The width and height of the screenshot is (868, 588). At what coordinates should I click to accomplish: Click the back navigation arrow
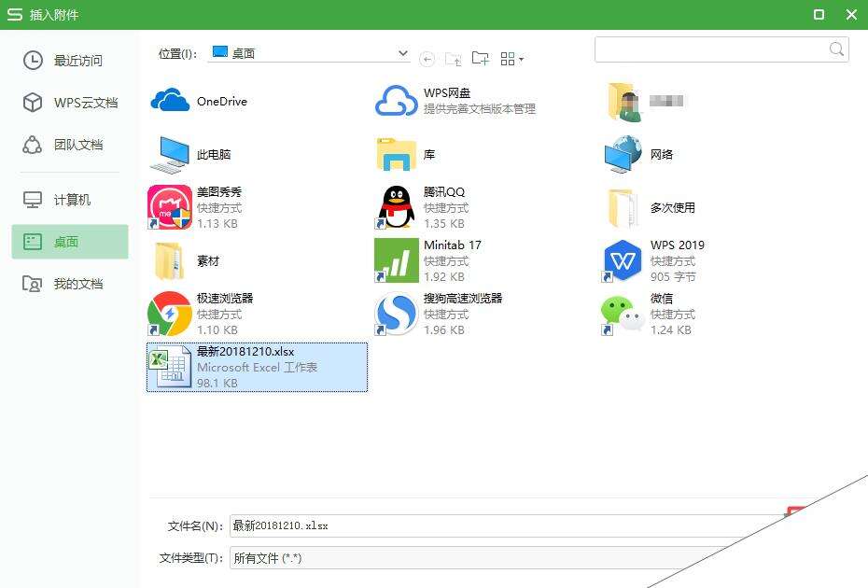point(427,59)
